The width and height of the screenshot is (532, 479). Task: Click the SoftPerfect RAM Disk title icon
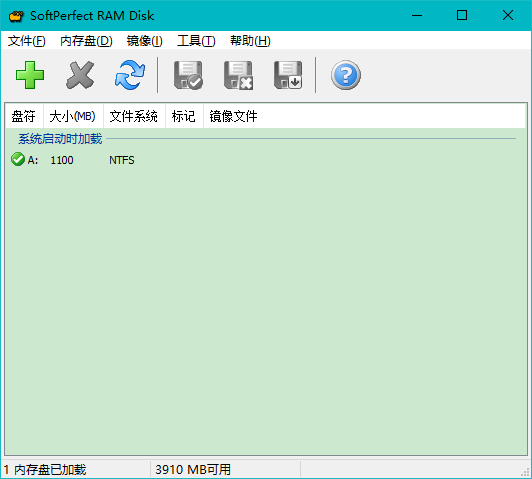click(x=16, y=16)
